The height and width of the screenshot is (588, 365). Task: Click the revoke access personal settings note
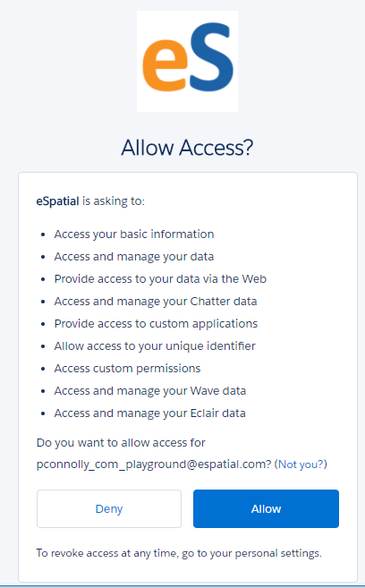pyautogui.click(x=179, y=553)
